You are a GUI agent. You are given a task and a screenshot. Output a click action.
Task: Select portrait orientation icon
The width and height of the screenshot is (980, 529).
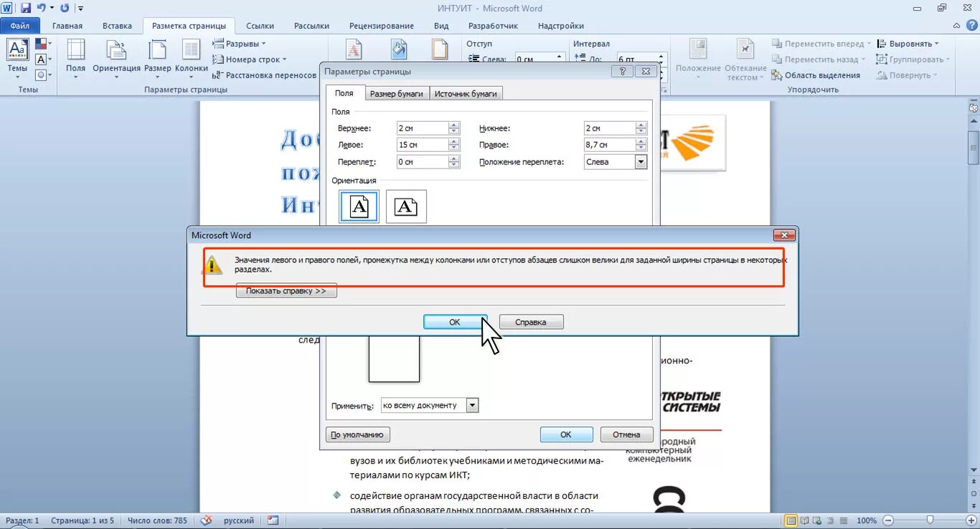click(359, 206)
